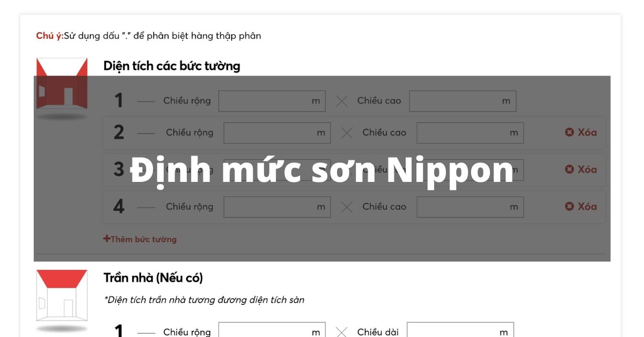Focus the Chiều rộng field for wall 1
Image resolution: width=644 pixels, height=337 pixels.
(x=266, y=101)
